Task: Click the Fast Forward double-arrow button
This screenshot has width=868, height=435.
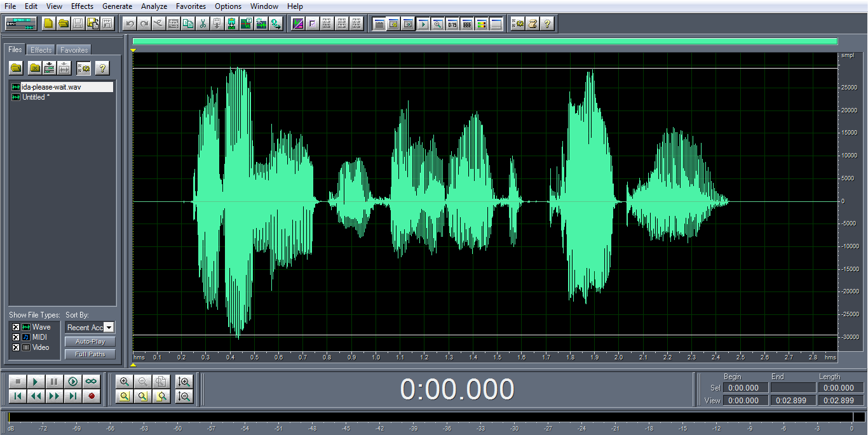Action: 55,396
